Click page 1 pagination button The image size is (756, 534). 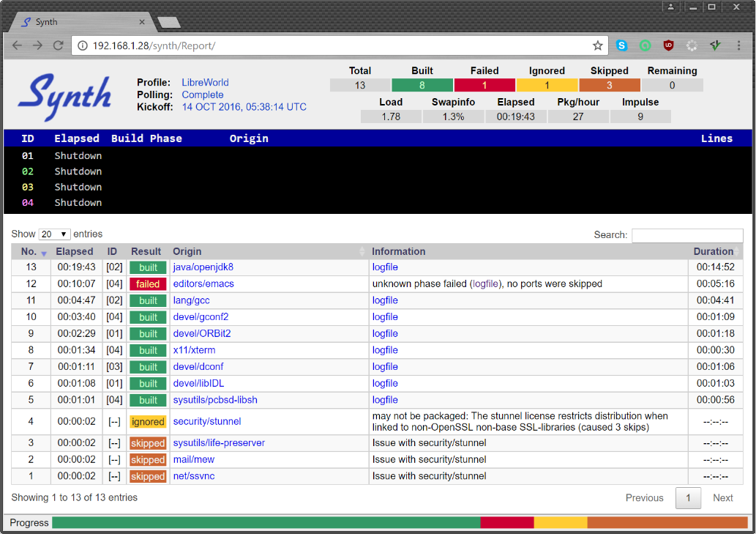[688, 498]
